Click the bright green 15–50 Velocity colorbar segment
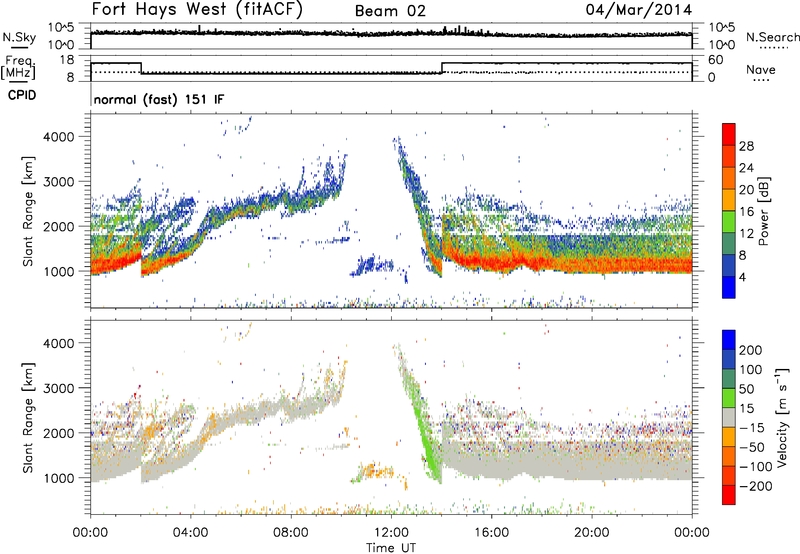Viewport: 800px width, 554px height. pos(729,398)
